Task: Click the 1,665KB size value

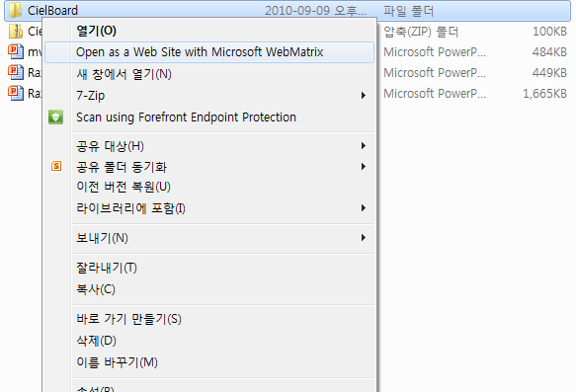Action: pos(544,94)
